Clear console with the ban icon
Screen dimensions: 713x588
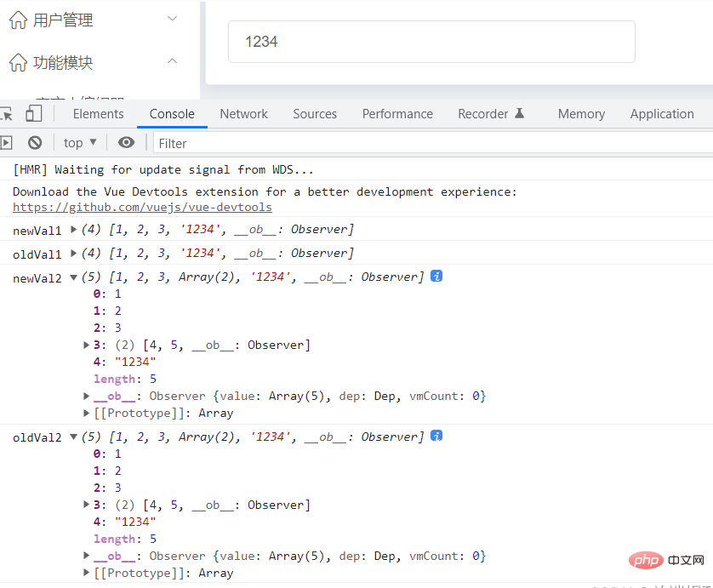(35, 143)
